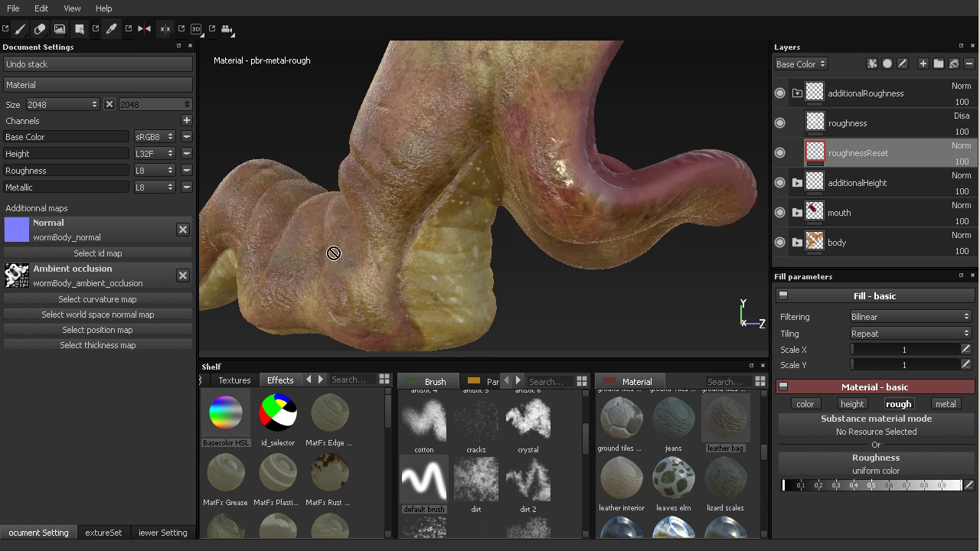Select the Paint brush tool
Viewport: 980px width, 551px height.
21,29
